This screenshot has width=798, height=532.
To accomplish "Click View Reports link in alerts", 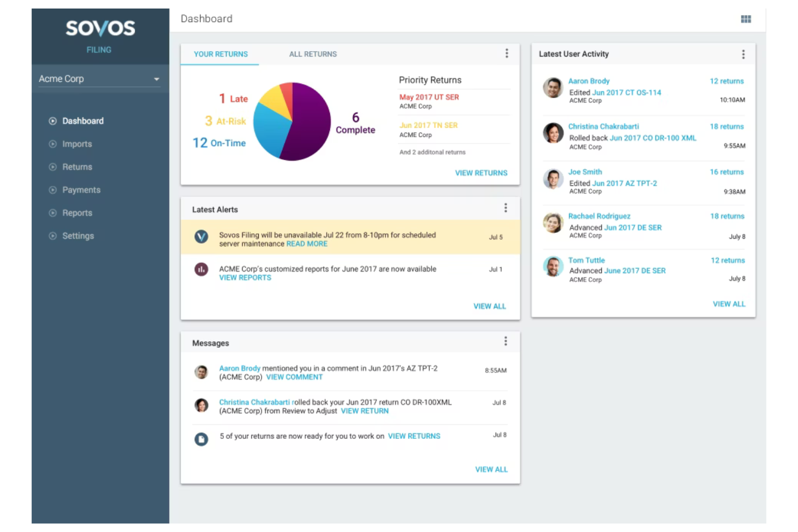I will pyautogui.click(x=245, y=278).
